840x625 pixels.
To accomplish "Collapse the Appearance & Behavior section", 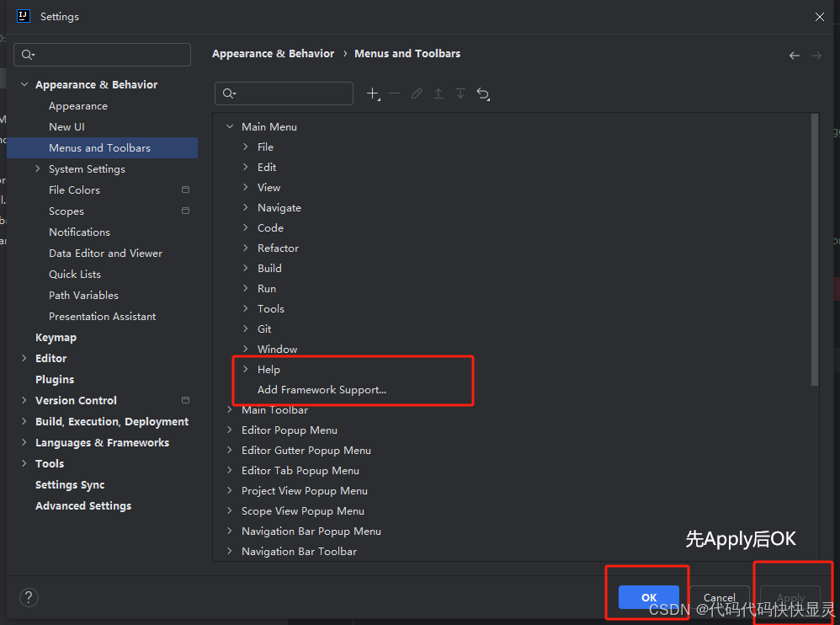I will (x=24, y=84).
